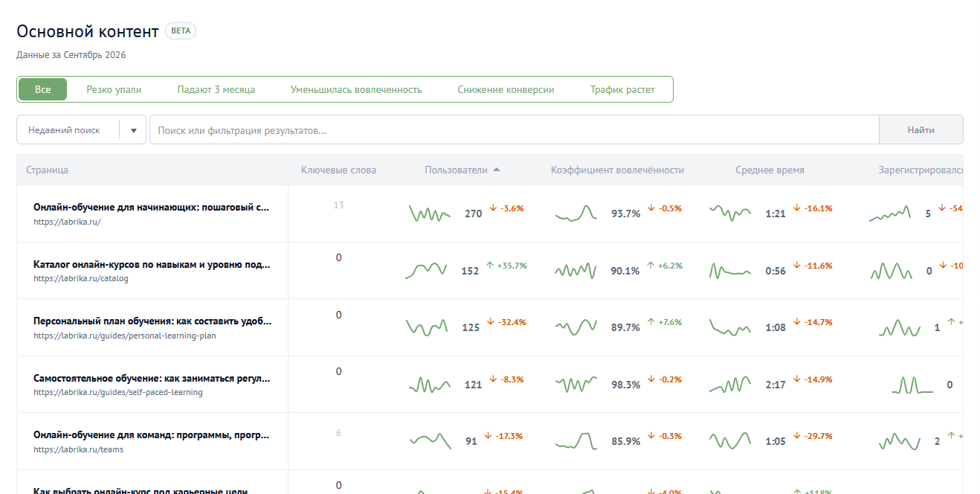
Task: Click the red down arrow beside -32.4%
Action: (491, 322)
